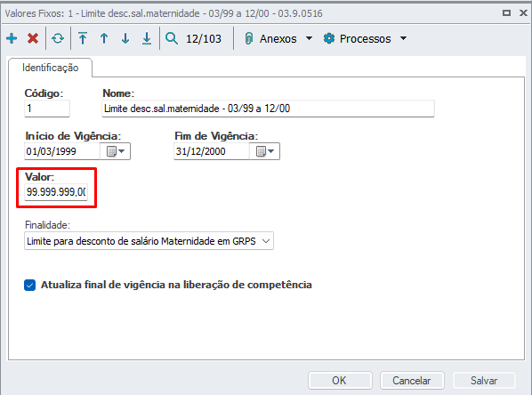Click the Código input field

click(47, 109)
